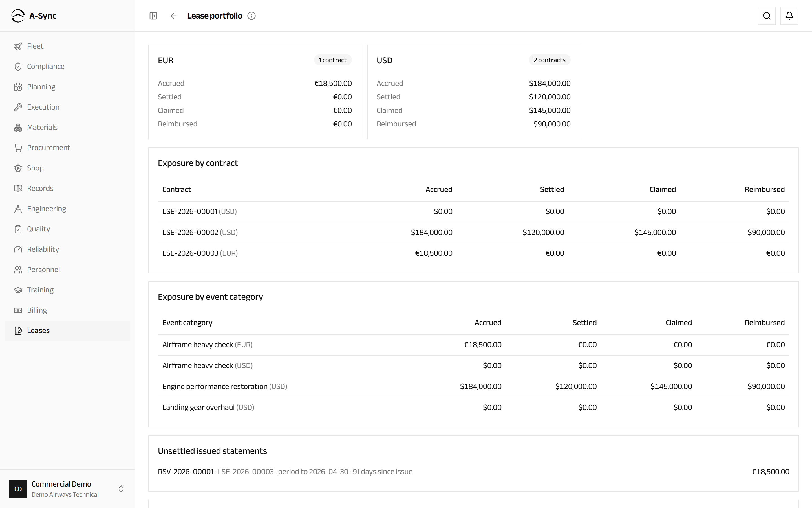Click the Leases document icon

pos(18,330)
